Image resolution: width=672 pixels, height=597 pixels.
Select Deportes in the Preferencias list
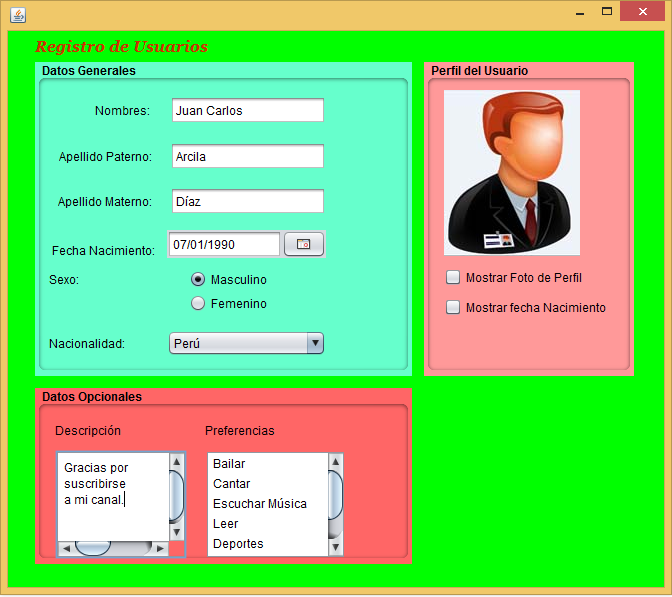point(268,543)
